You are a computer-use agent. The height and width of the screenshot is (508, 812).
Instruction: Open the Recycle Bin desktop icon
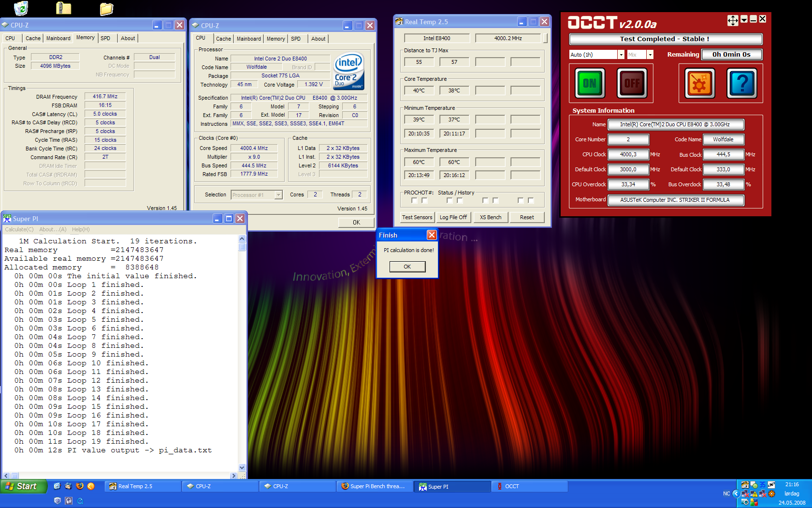tap(21, 8)
